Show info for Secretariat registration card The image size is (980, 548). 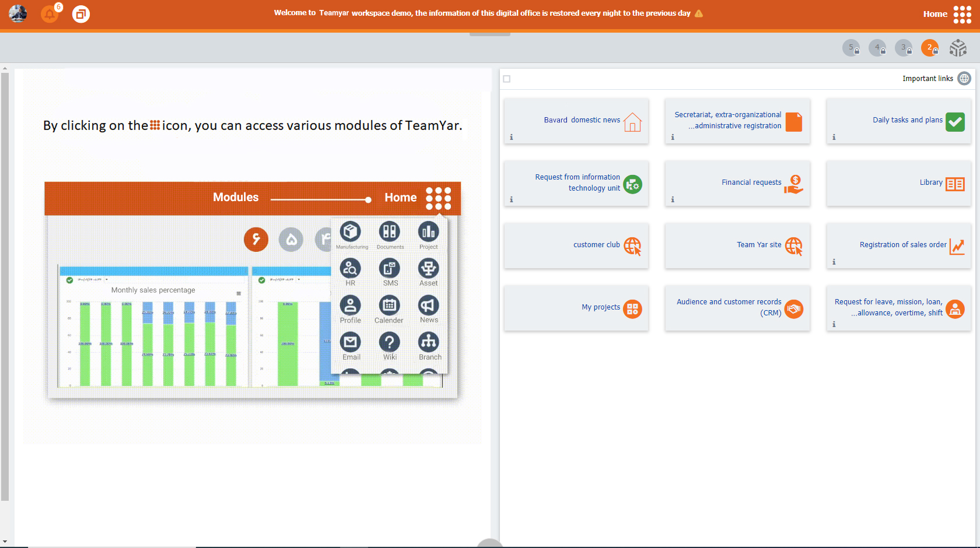(x=673, y=137)
